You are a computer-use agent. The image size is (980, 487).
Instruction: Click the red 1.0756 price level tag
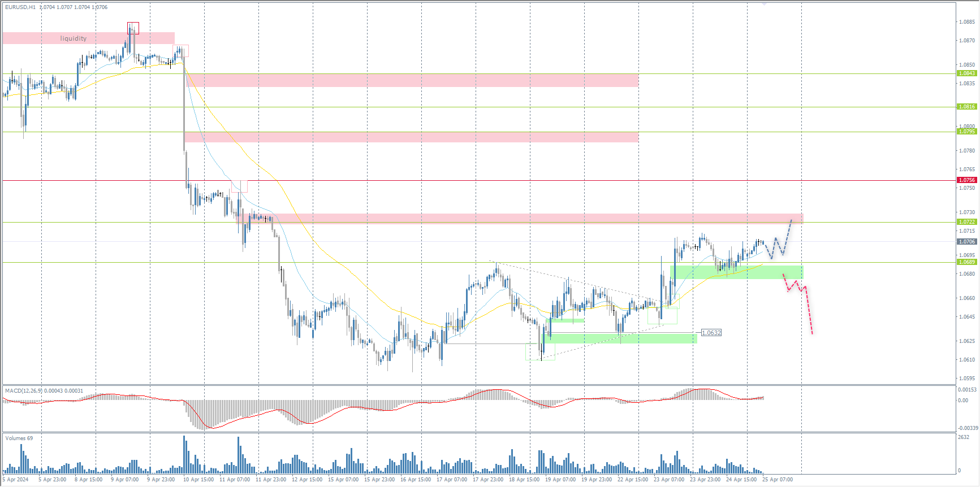pos(966,180)
